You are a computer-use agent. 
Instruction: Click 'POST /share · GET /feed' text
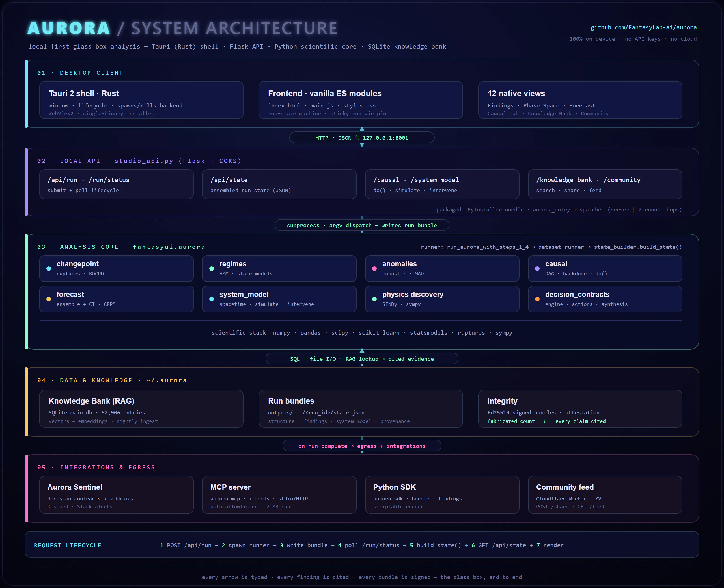[570, 507]
